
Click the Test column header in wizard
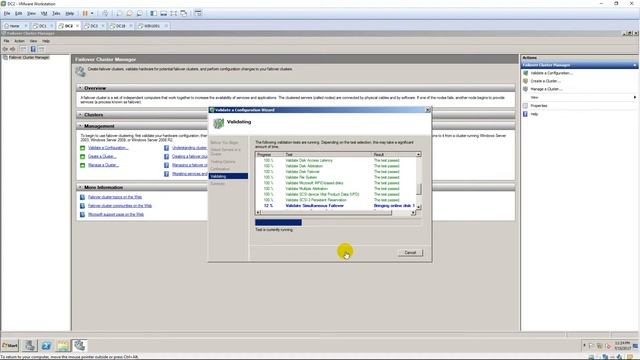pos(328,154)
